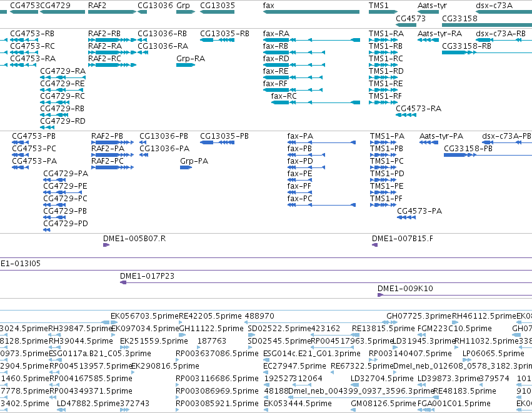Select EST EK251559.5prime
Viewport: 532px width, 413px height.
click(x=154, y=341)
